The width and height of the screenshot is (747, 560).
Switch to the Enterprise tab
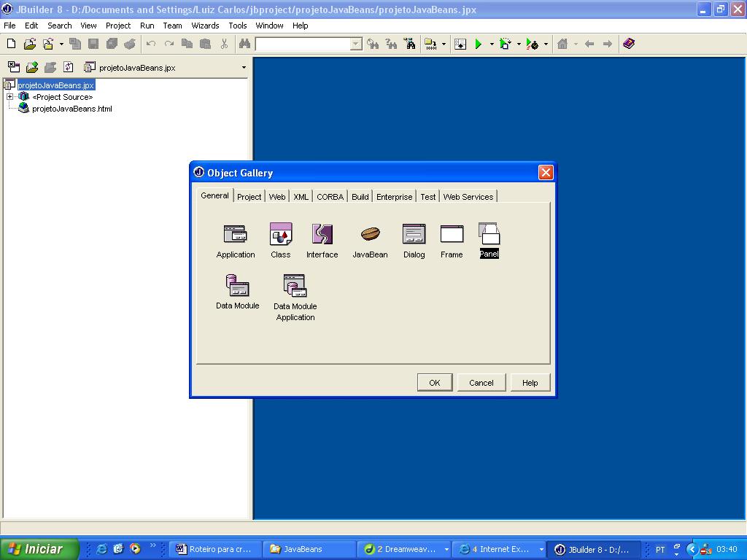coord(394,197)
